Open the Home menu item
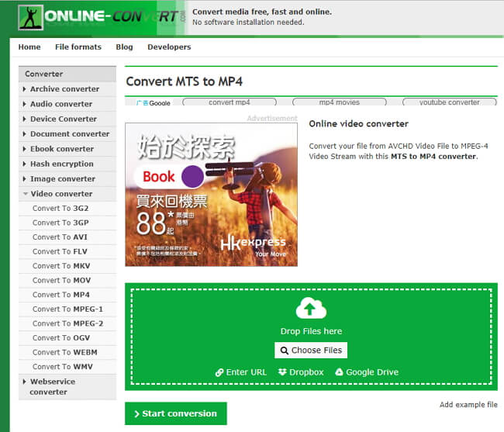Screen dimensions: 504x432 click(29, 47)
